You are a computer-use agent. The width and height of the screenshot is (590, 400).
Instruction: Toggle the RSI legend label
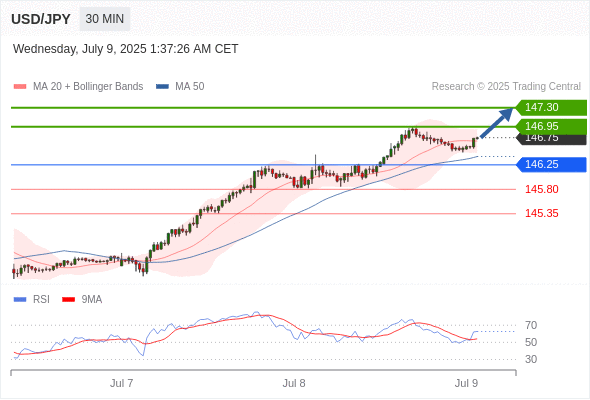[41, 300]
